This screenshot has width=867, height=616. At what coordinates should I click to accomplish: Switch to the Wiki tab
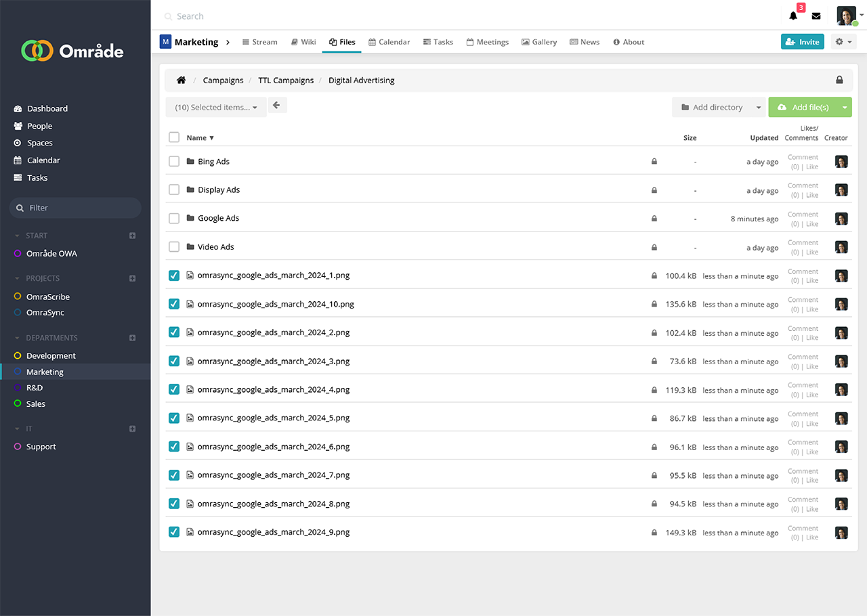[303, 42]
